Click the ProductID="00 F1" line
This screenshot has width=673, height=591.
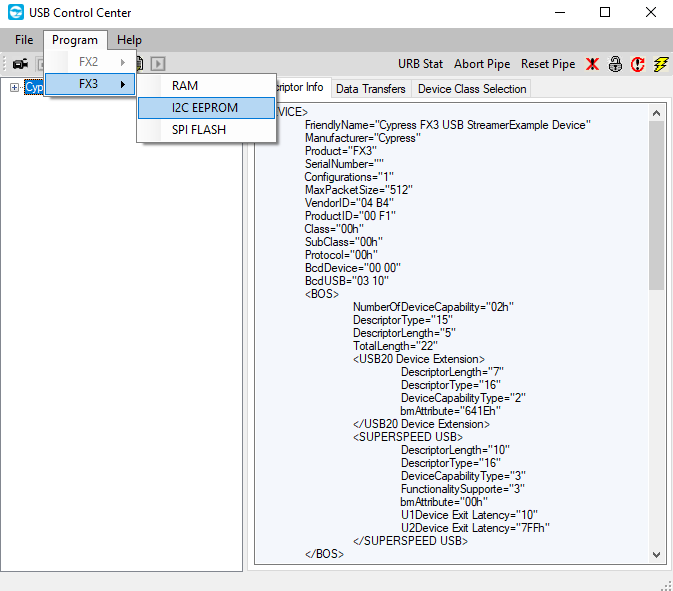click(350, 216)
